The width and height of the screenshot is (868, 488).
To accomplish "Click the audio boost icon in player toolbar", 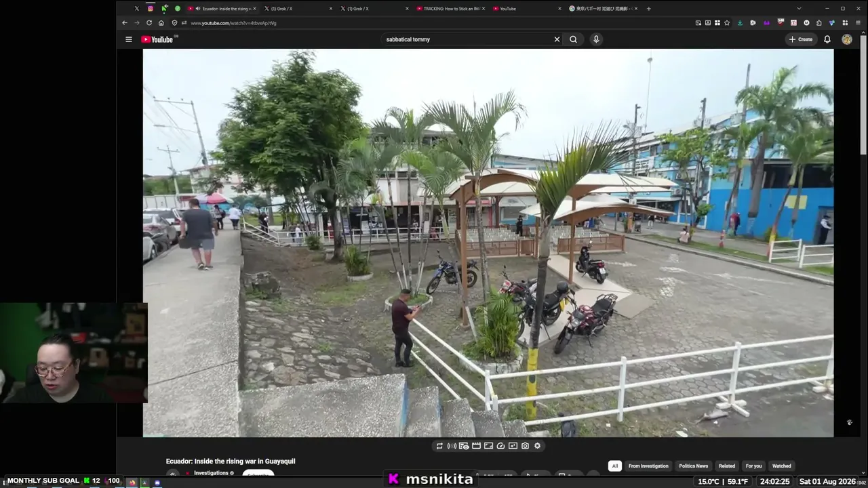I will (x=452, y=446).
